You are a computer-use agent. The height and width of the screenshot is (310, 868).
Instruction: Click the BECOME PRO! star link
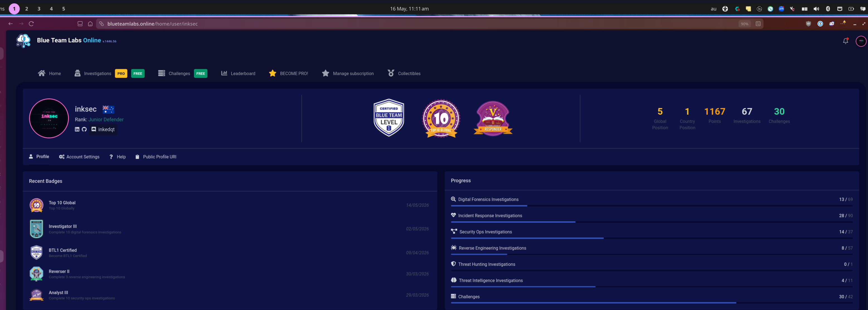[x=288, y=73]
